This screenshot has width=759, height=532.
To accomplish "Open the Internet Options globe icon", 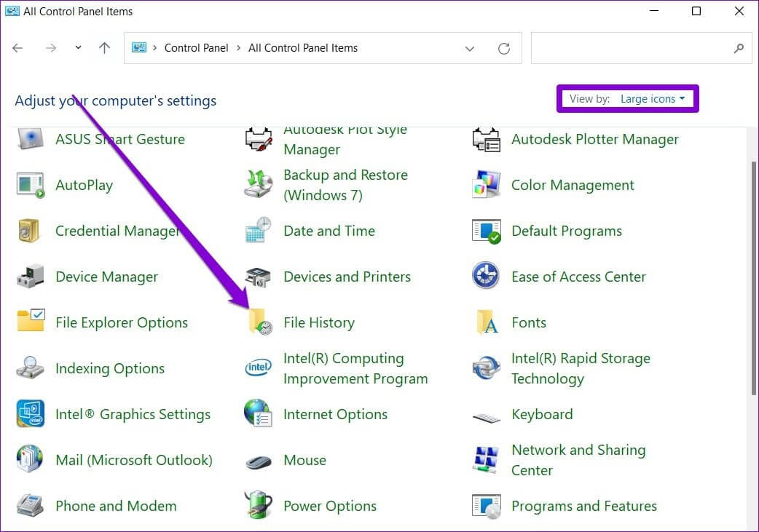I will pyautogui.click(x=258, y=413).
